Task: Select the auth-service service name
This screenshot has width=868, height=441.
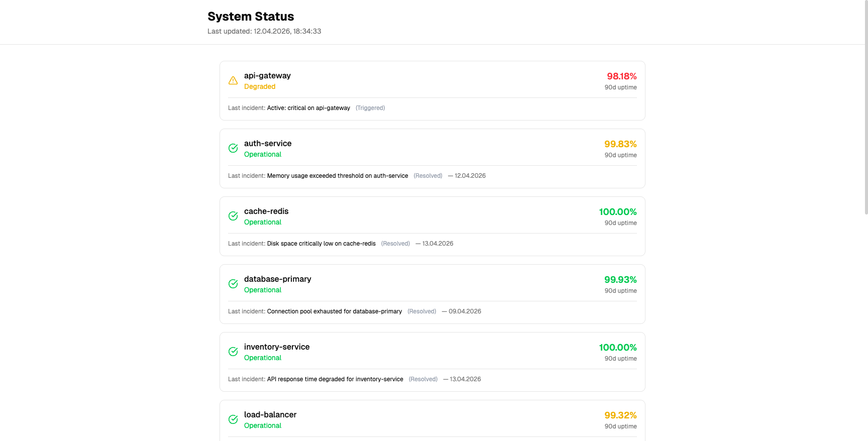Action: click(268, 143)
